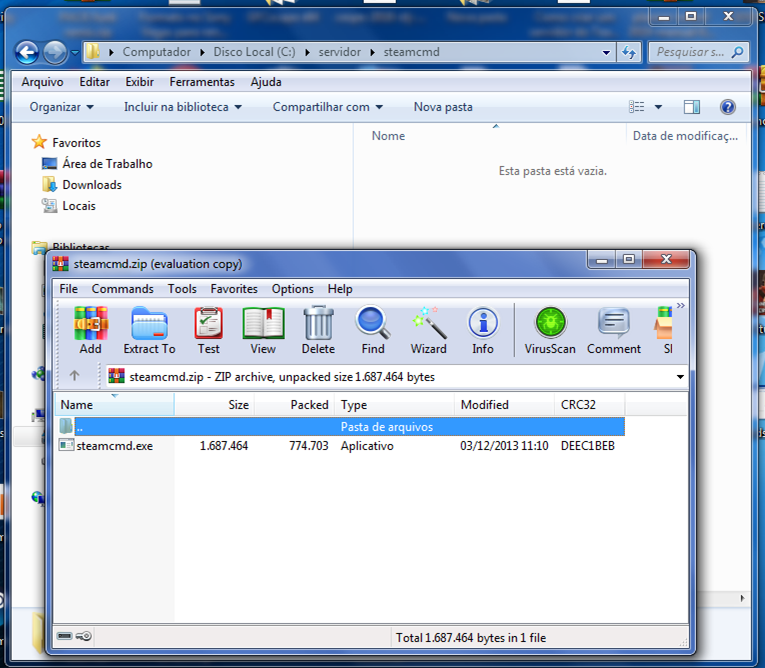This screenshot has width=765, height=668.
Task: Click the drive icon in WinRAR status bar
Action: click(64, 636)
